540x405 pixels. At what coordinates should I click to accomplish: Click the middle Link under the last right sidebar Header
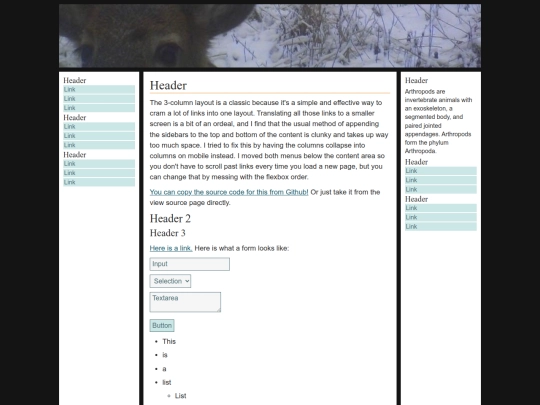[441, 217]
